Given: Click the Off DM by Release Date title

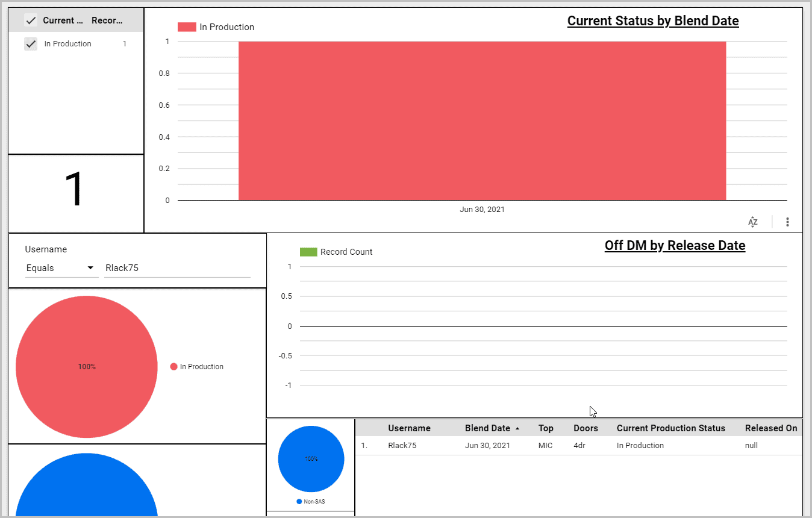Looking at the screenshot, I should click(x=675, y=246).
